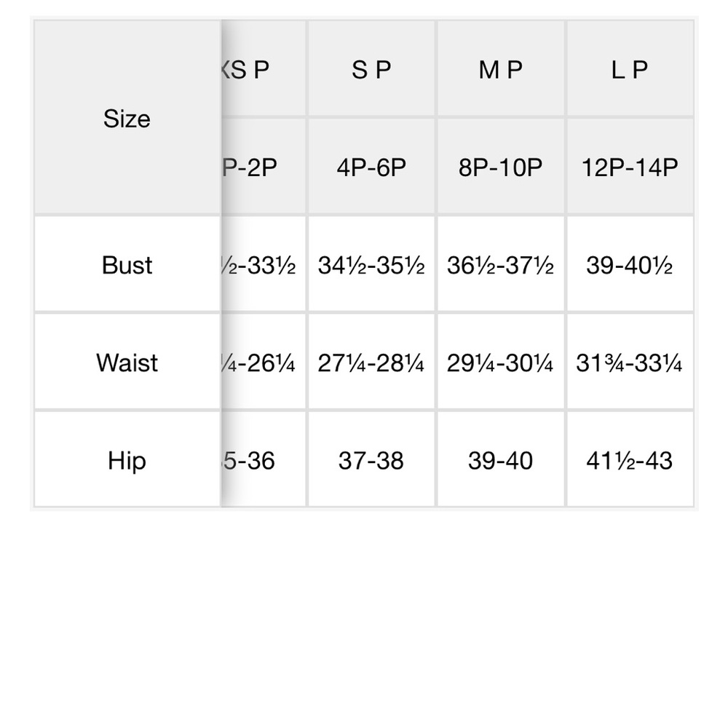Tap the S P size column header

tap(371, 68)
